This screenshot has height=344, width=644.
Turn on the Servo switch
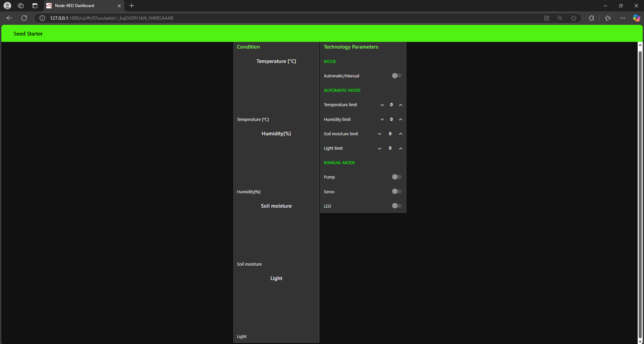[x=396, y=192]
